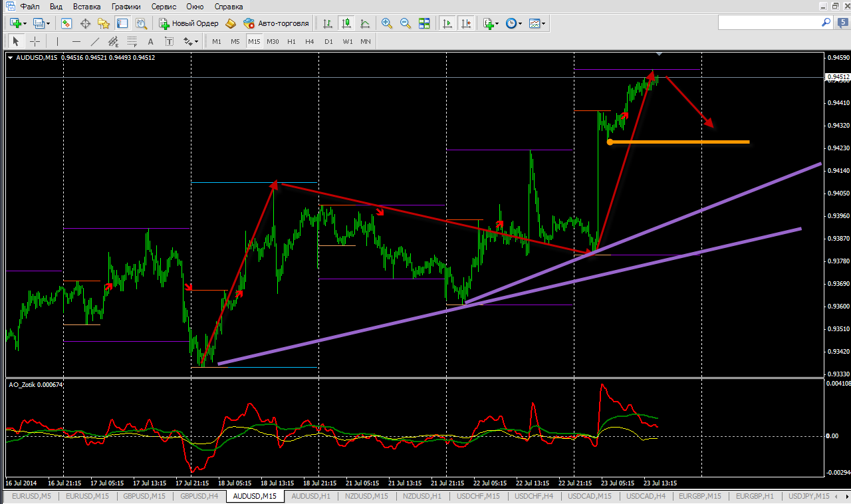Click the Новый Ордер button
Viewport: 851px width, 504px height.
[189, 23]
